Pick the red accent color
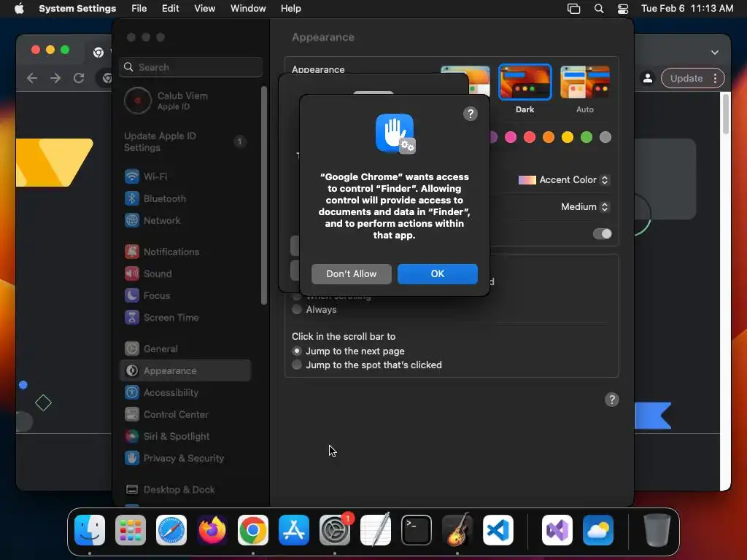Image resolution: width=747 pixels, height=560 pixels. [530, 138]
